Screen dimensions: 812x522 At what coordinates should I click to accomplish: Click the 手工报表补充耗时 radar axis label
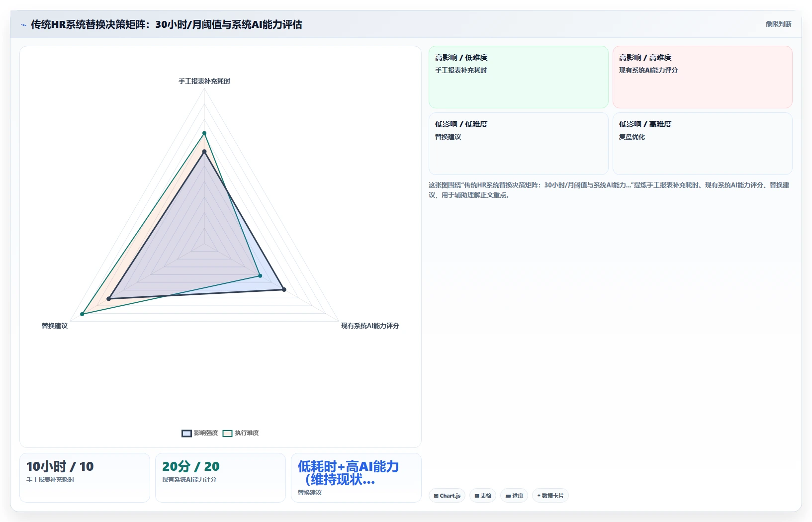coord(204,81)
